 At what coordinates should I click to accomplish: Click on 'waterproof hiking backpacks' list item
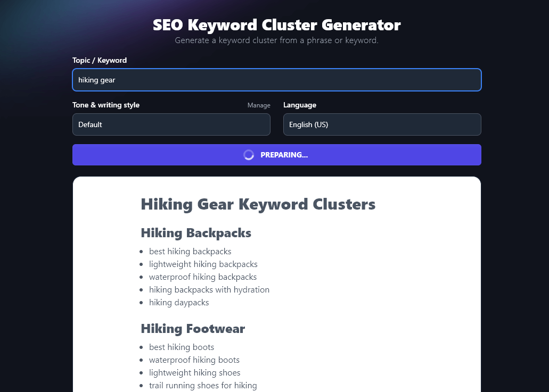(203, 277)
